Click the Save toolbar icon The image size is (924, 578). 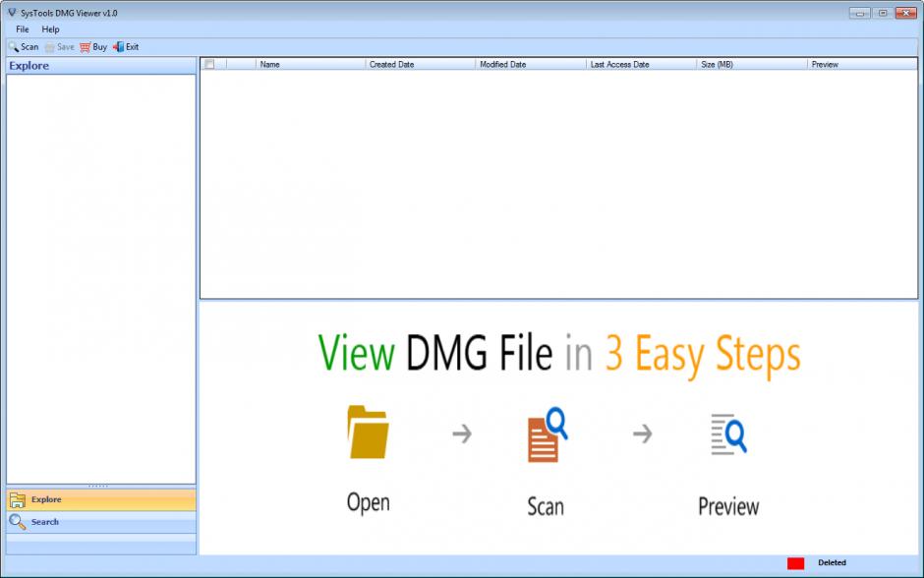(x=50, y=46)
